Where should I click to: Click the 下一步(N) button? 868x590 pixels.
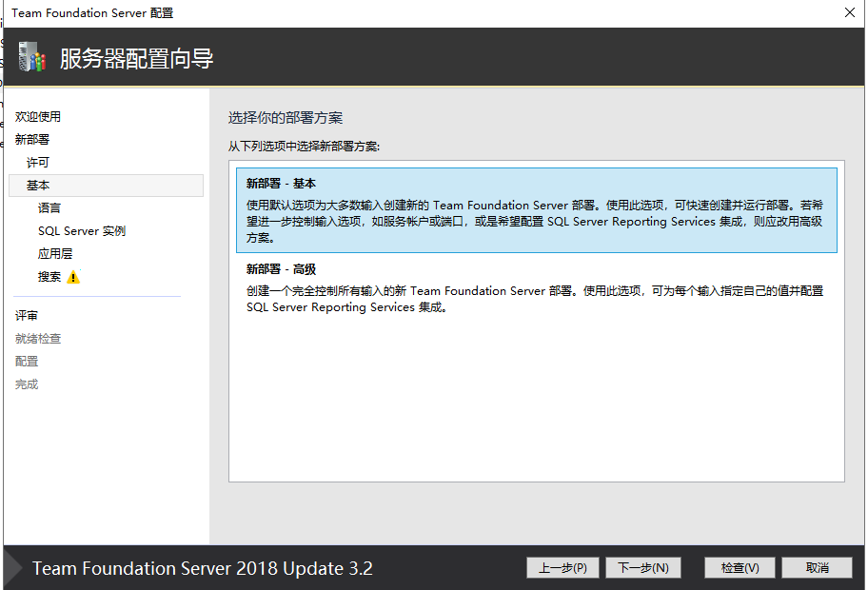643,568
